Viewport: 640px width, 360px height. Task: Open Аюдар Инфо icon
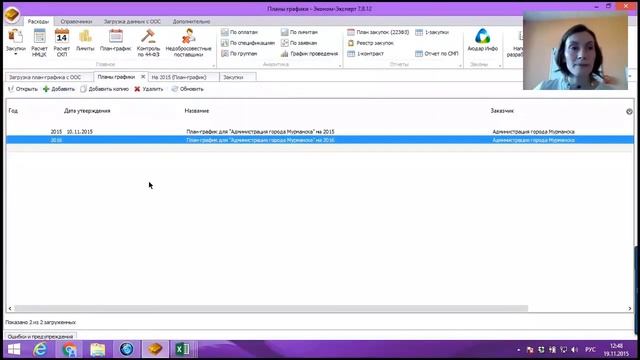482,40
